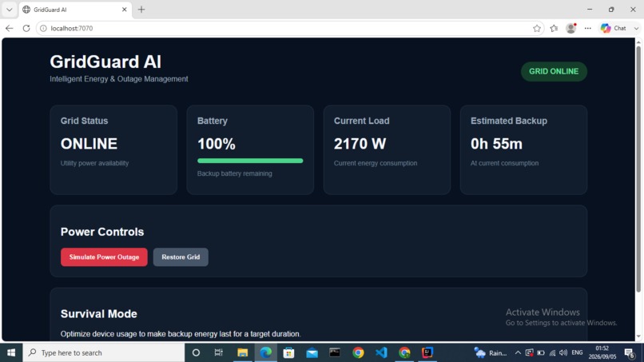Screen dimensions: 644x362
Task: Click the 0h 55m backup estimate
Action: pos(496,144)
